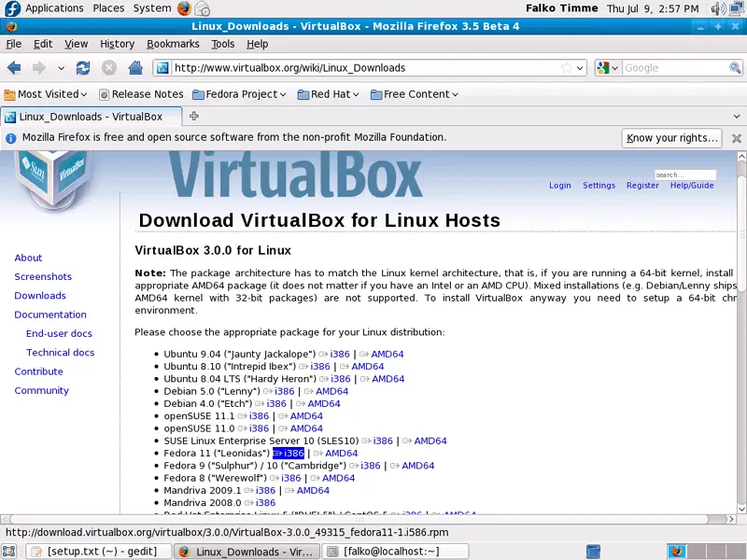The width and height of the screenshot is (747, 560).
Task: Open the Help menu
Action: tap(258, 44)
